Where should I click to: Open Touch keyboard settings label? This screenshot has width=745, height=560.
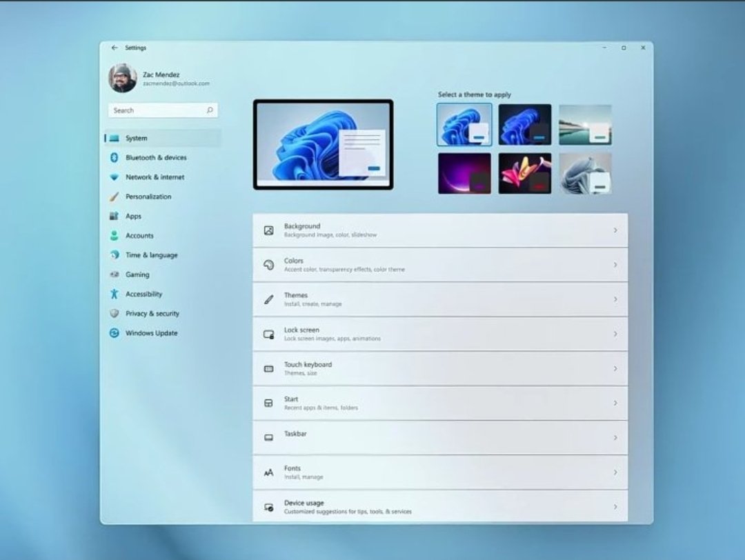pyautogui.click(x=308, y=365)
